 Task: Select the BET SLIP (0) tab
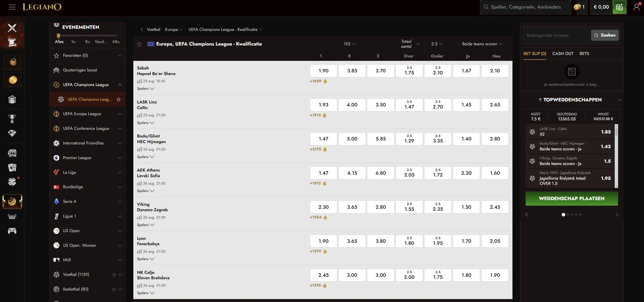click(535, 54)
